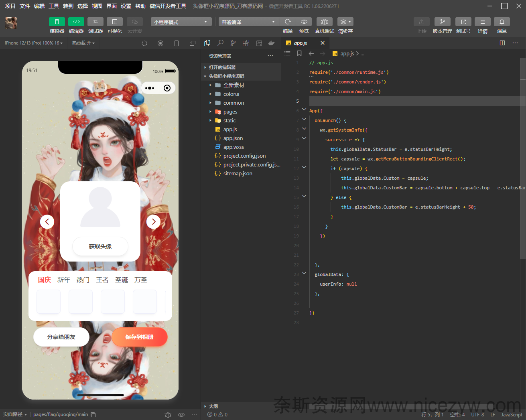The width and height of the screenshot is (526, 420).
Task: Select the 新年 category tab
Action: [x=64, y=280]
